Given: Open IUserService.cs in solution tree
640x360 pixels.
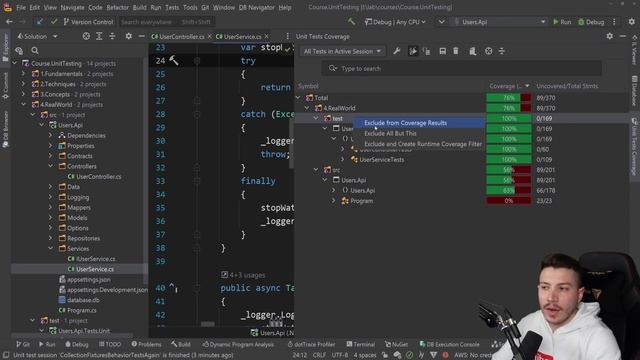Looking at the screenshot, I should pos(96,259).
